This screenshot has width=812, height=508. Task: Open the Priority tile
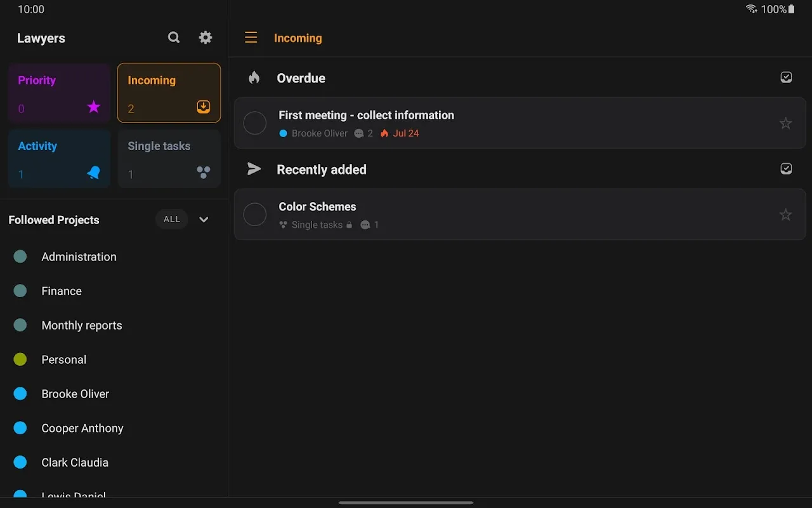pos(59,93)
